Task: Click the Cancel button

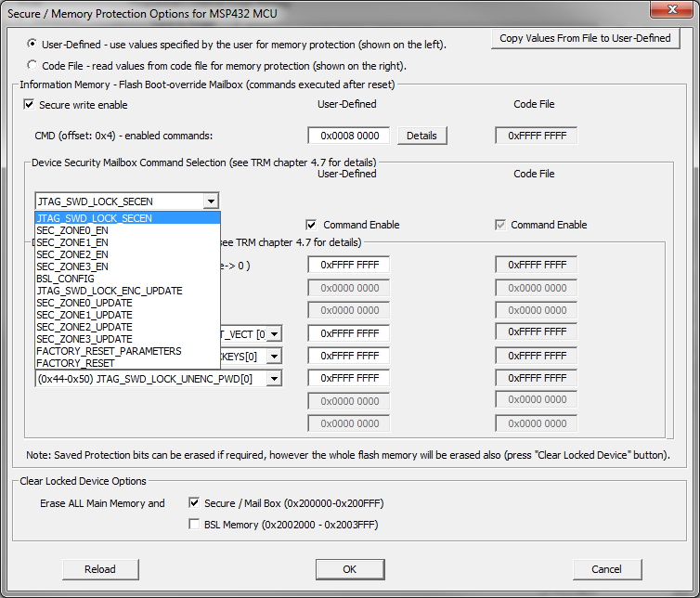Action: (x=607, y=569)
